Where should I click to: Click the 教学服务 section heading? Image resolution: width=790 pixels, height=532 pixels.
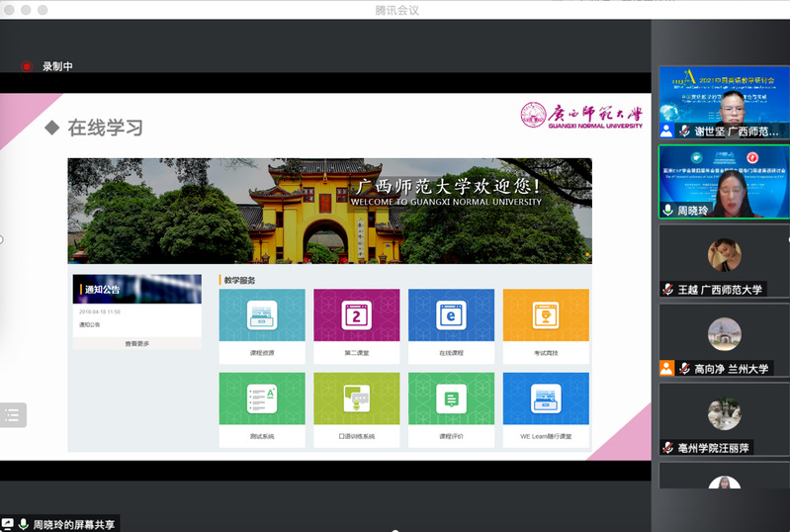point(239,280)
